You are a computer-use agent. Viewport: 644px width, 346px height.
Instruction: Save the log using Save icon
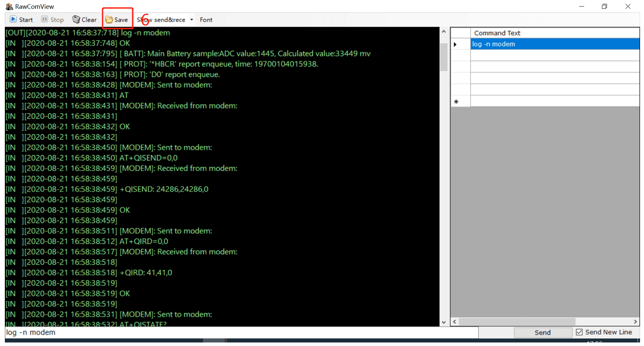[109, 19]
